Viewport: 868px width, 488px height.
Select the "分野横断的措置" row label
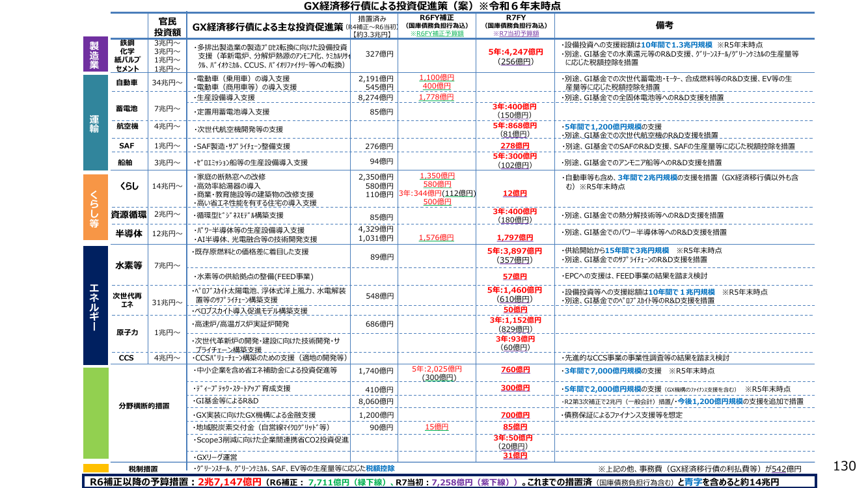(144, 406)
